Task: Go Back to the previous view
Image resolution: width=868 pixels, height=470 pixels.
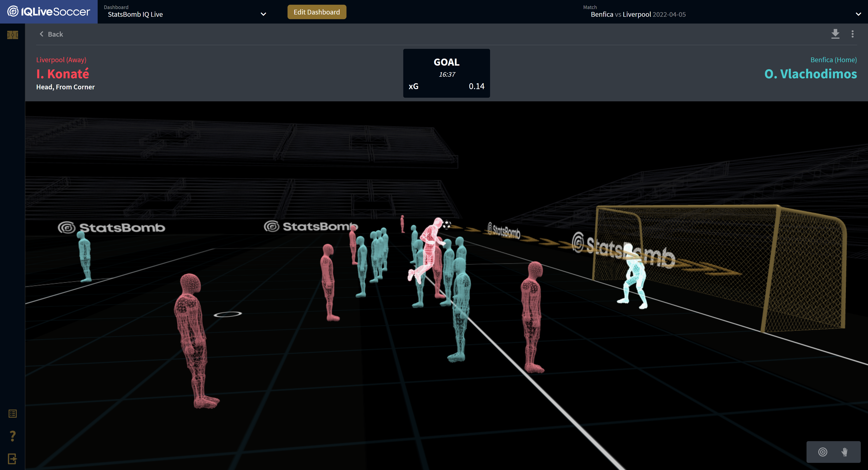Action: click(x=51, y=34)
